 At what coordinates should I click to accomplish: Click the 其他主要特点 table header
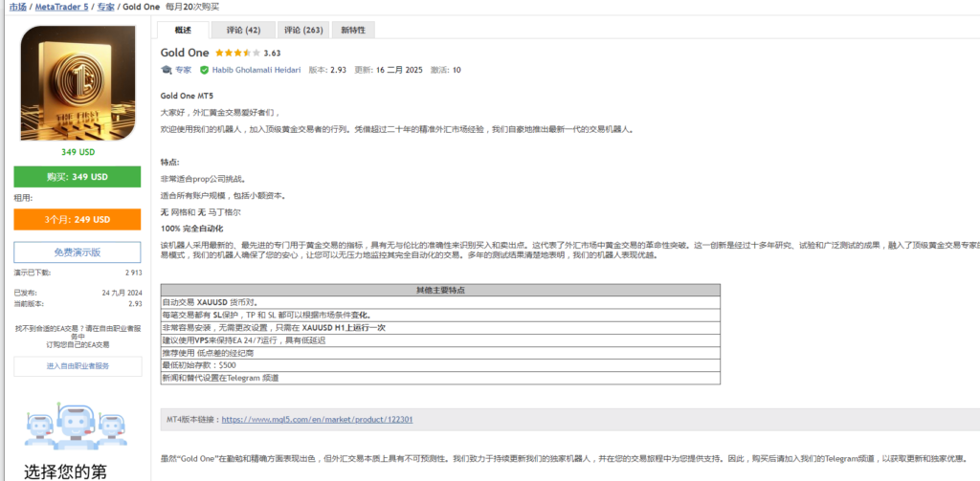point(440,291)
